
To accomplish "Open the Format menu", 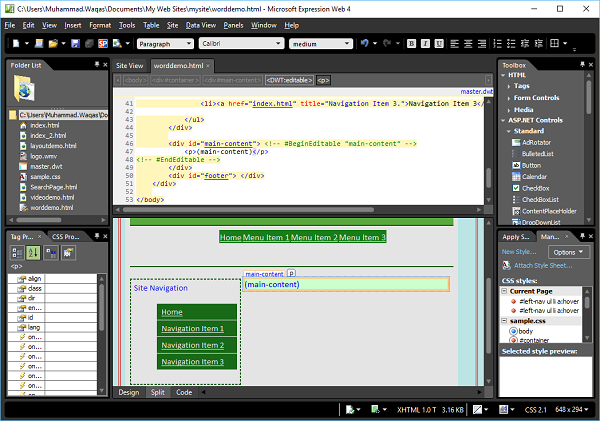I will [x=100, y=24].
